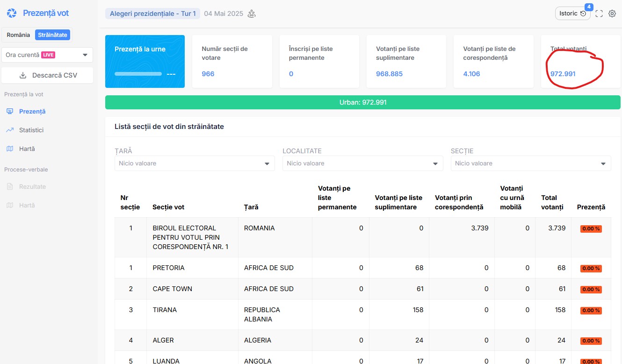Open the settings gear icon

point(612,14)
